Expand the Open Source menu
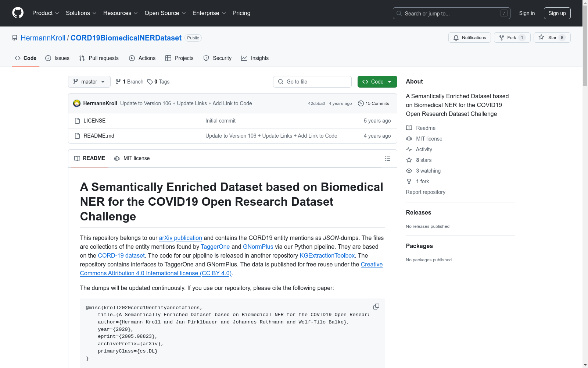The width and height of the screenshot is (588, 368). click(x=165, y=13)
